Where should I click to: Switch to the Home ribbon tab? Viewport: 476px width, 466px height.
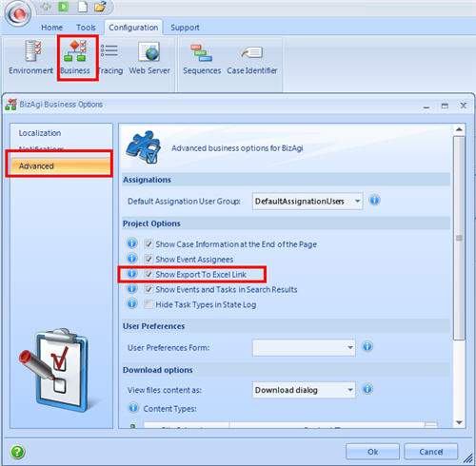pos(51,28)
